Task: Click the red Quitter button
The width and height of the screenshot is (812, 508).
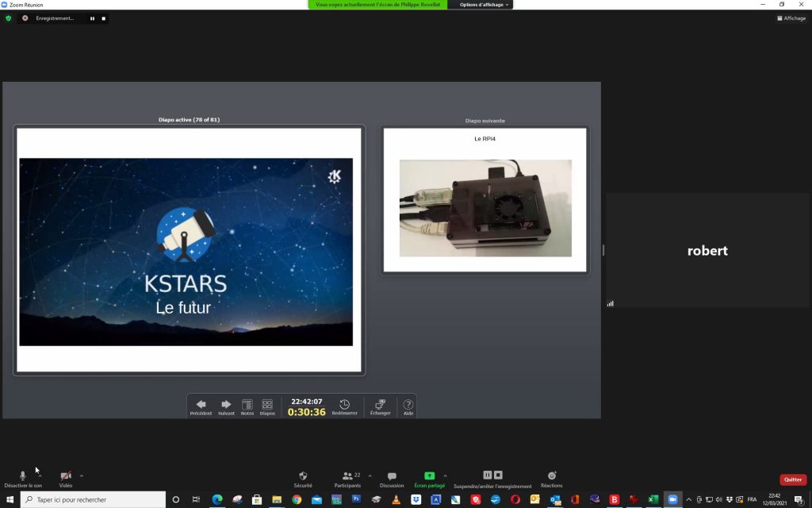Action: point(793,479)
